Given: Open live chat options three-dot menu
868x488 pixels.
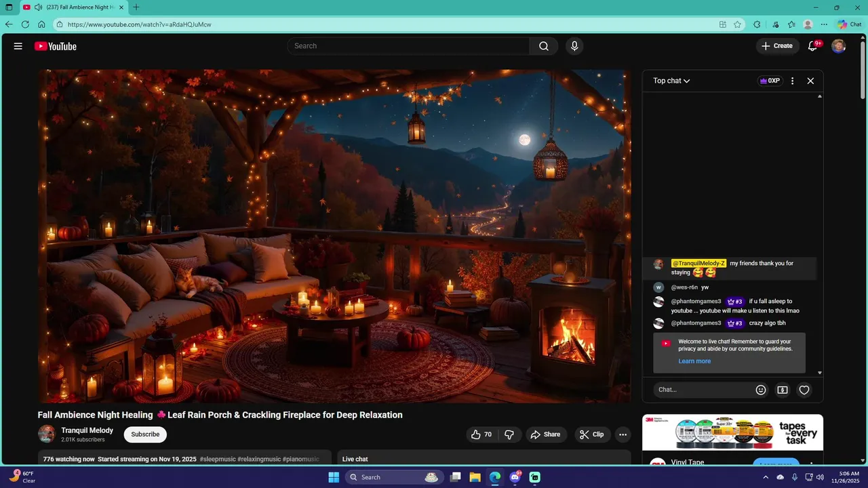Looking at the screenshot, I should click(792, 81).
